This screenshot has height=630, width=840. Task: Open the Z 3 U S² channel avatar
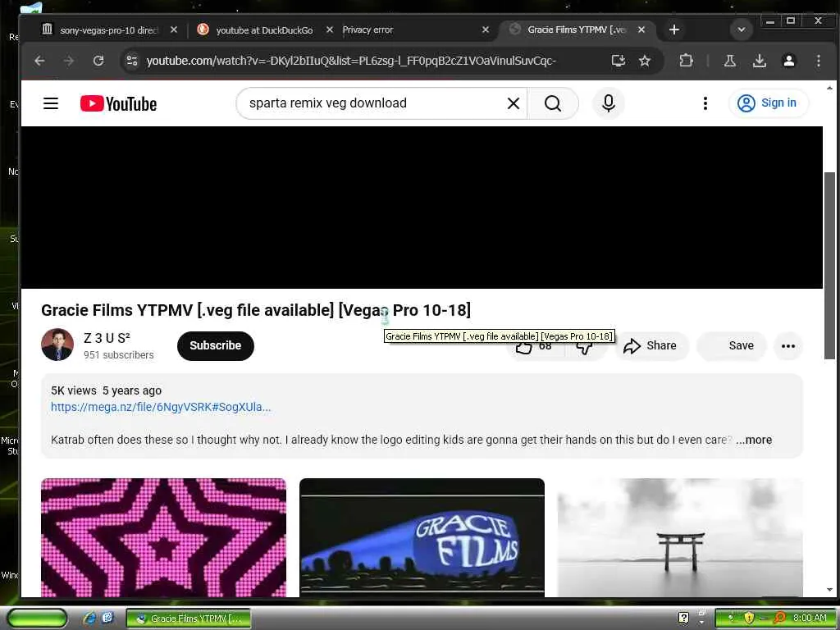tap(57, 345)
